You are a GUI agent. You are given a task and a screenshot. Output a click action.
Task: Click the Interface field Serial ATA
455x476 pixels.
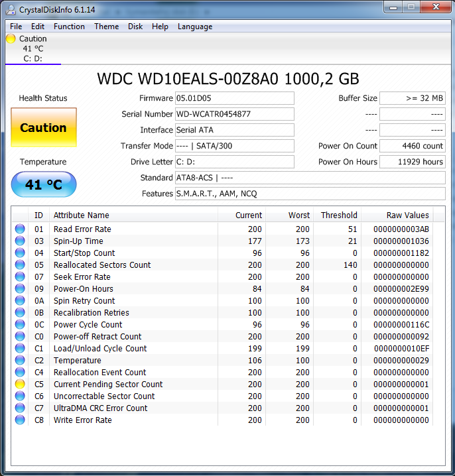pos(235,130)
